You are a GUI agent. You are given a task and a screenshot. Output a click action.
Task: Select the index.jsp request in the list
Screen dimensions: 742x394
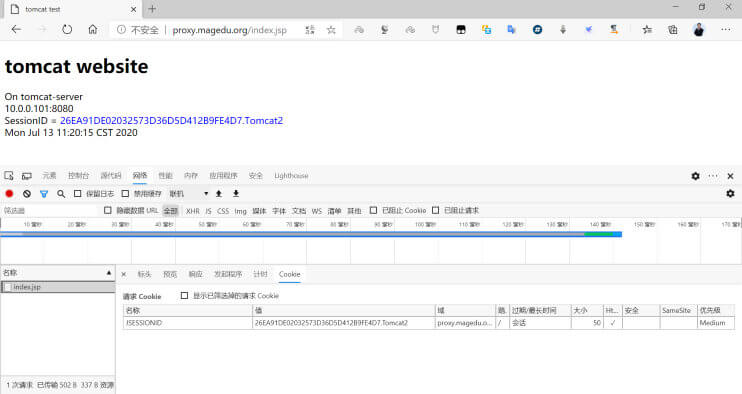point(58,287)
